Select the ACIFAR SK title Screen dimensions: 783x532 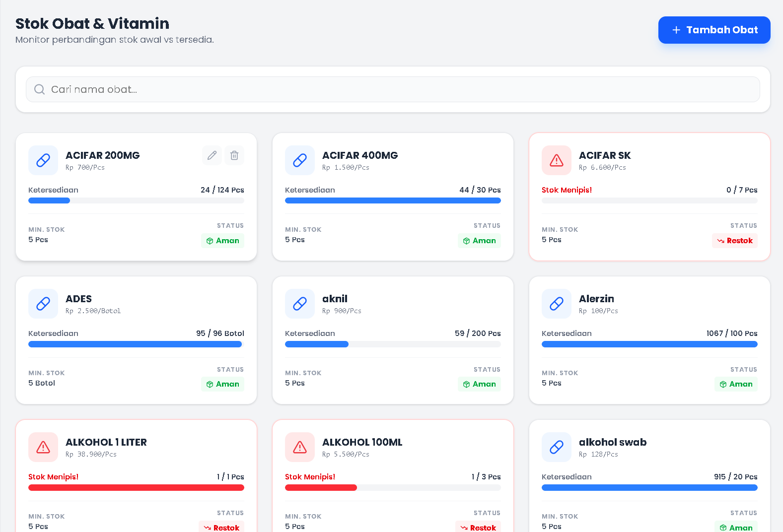605,155
